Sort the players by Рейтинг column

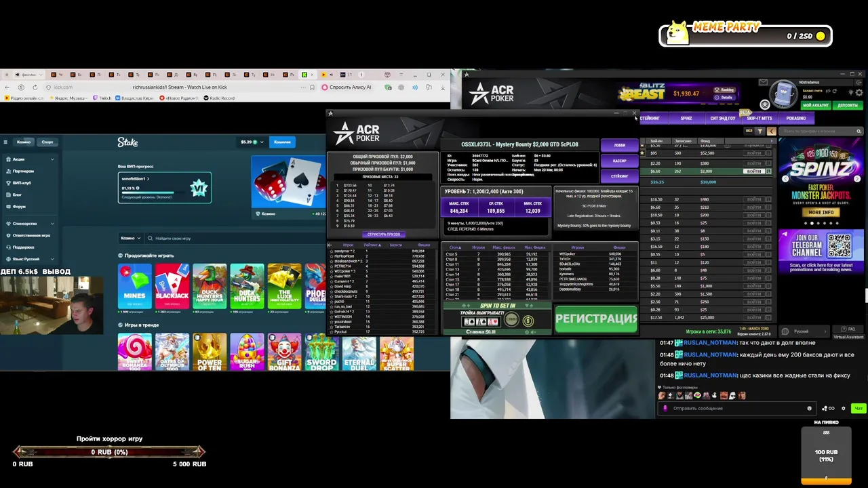coord(372,245)
